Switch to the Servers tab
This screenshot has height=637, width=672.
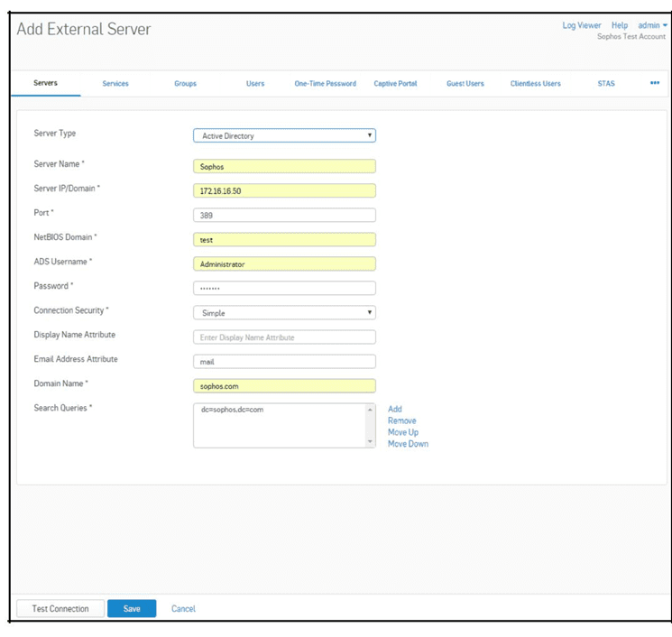45,83
